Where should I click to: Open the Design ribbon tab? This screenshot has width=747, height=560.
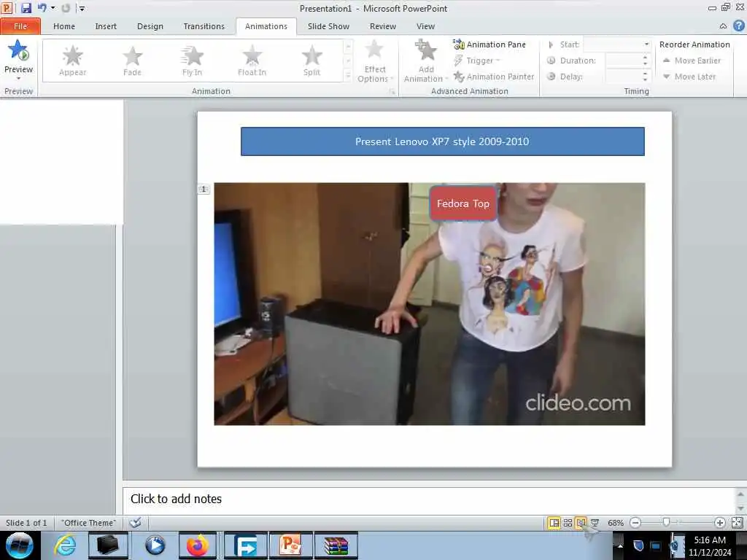pos(150,26)
